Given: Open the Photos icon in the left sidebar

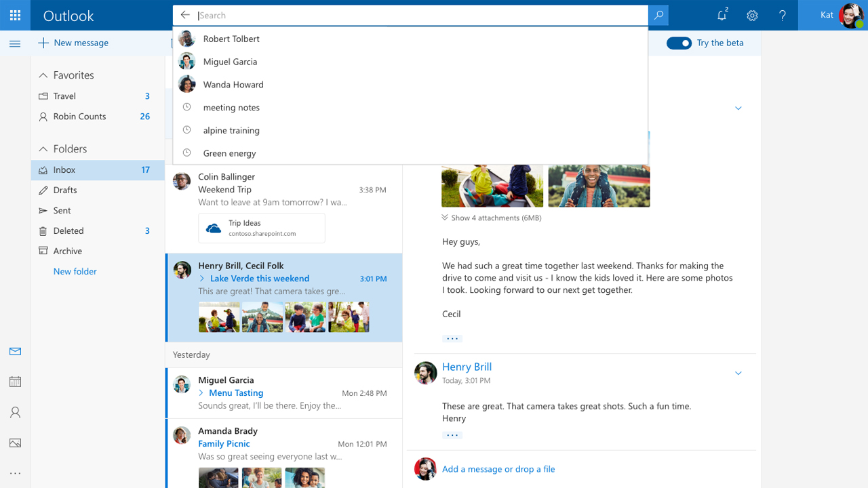Looking at the screenshot, I should click(15, 443).
